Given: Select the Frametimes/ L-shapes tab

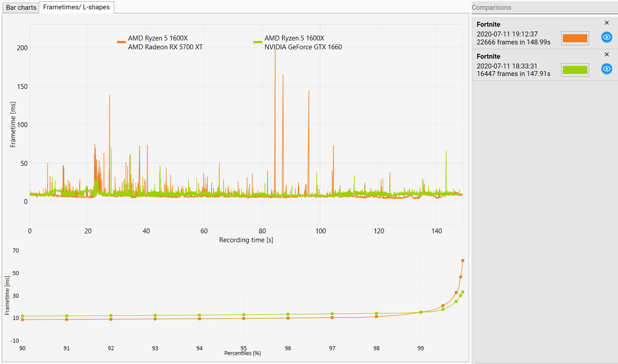Looking at the screenshot, I should coord(76,7).
